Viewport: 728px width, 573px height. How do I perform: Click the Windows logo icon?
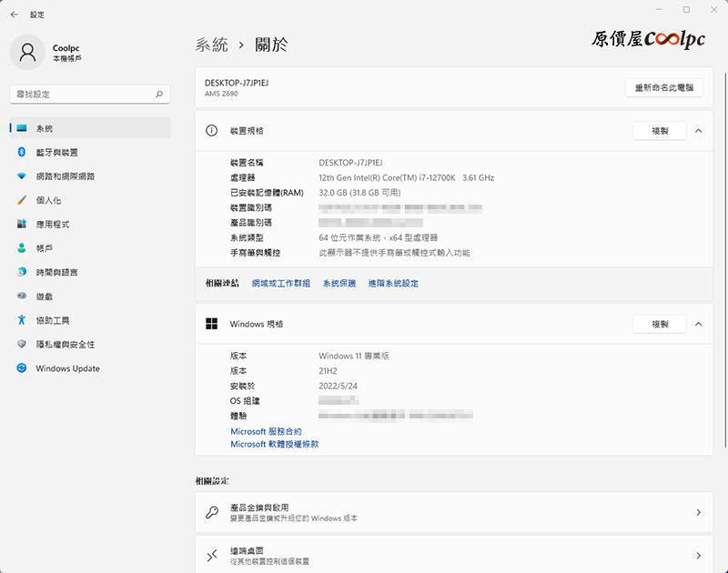tap(211, 324)
